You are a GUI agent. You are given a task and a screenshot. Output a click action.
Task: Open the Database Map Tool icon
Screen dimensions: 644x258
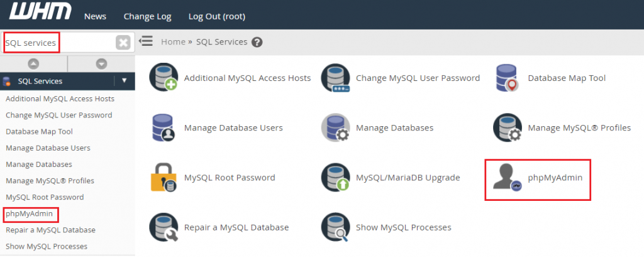[x=508, y=77]
